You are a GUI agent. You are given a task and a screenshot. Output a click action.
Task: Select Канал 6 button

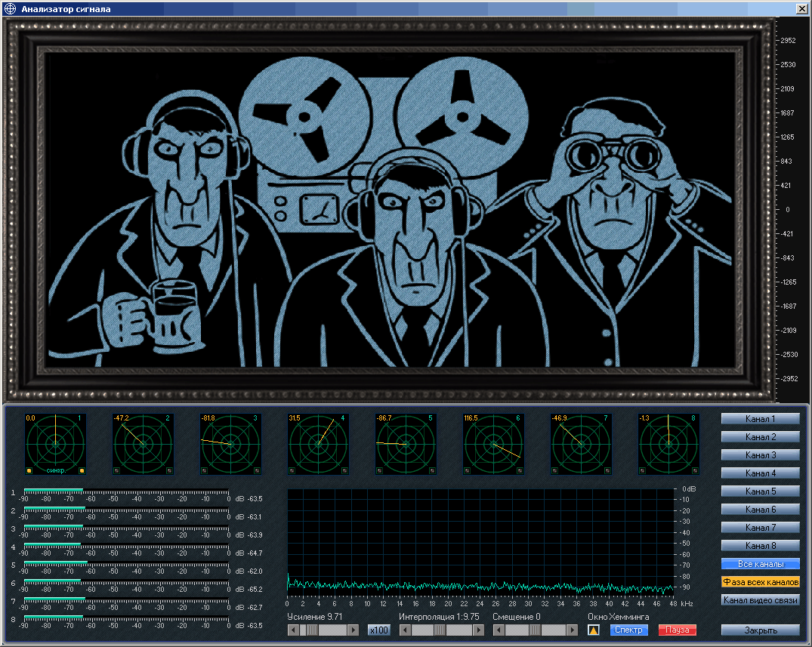point(760,510)
